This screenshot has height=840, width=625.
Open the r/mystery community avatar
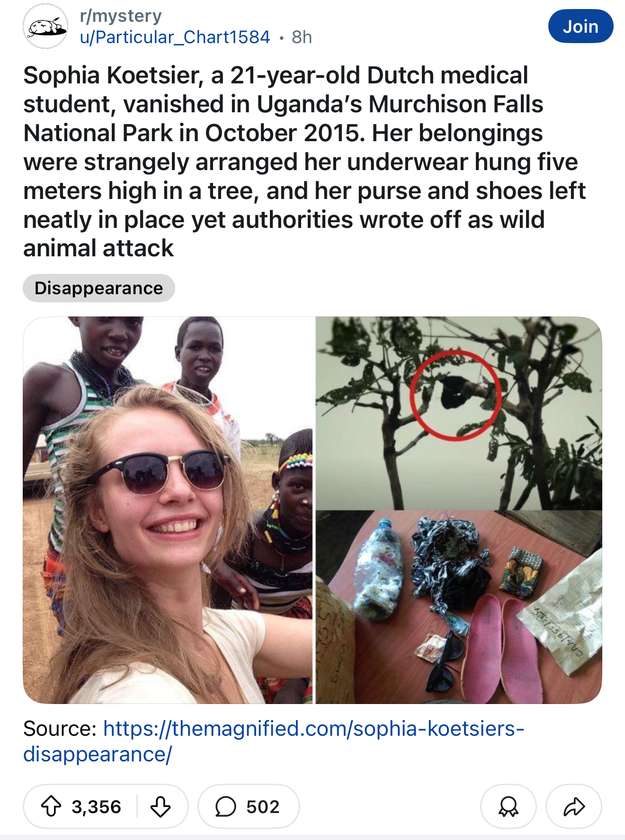[x=45, y=27]
